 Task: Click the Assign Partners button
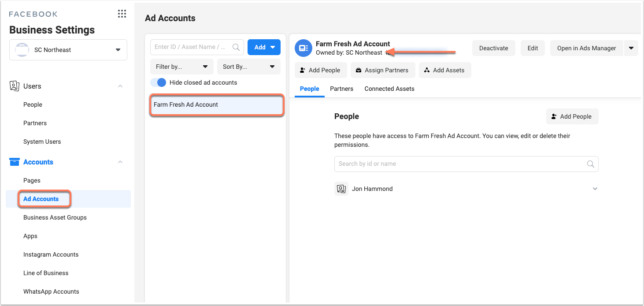383,70
